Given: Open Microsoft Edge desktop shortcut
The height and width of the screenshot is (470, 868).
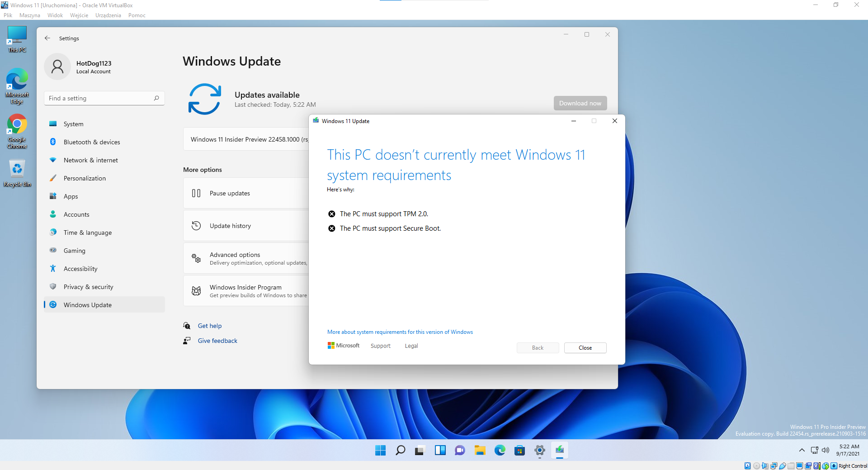Looking at the screenshot, I should point(17,86).
